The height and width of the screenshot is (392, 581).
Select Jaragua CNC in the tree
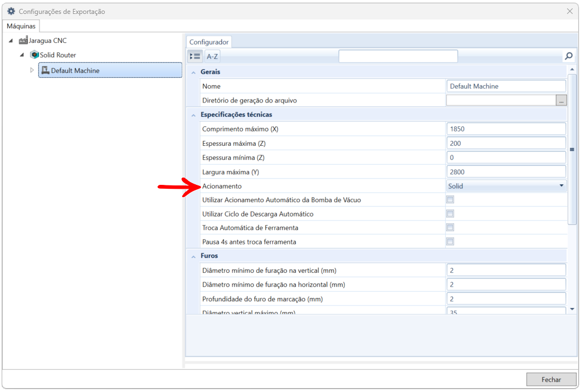pyautogui.click(x=47, y=41)
